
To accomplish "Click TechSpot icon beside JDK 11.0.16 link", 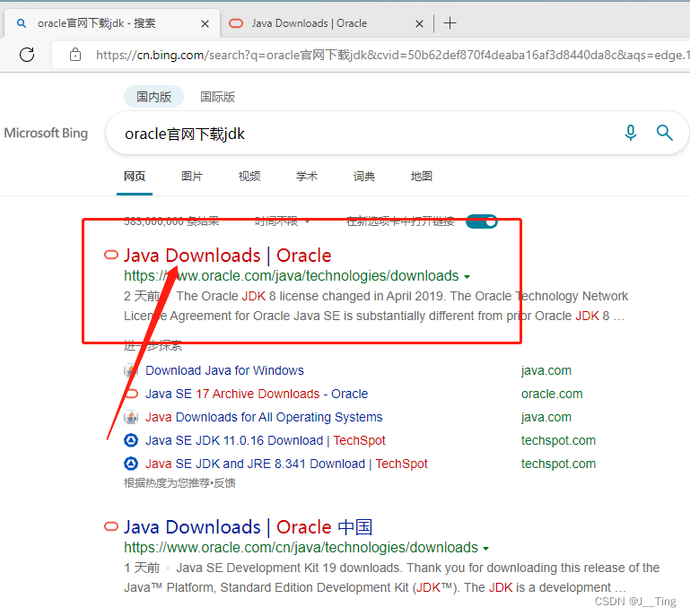I will (131, 440).
